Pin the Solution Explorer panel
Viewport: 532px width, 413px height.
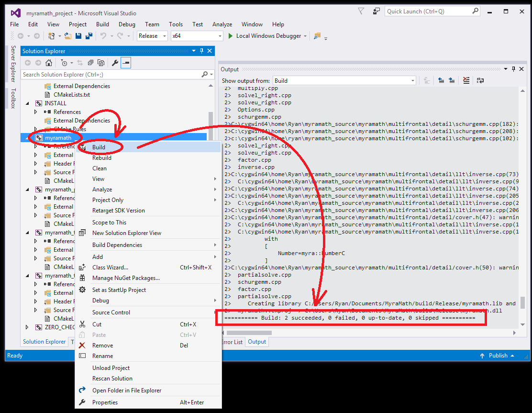(x=201, y=51)
